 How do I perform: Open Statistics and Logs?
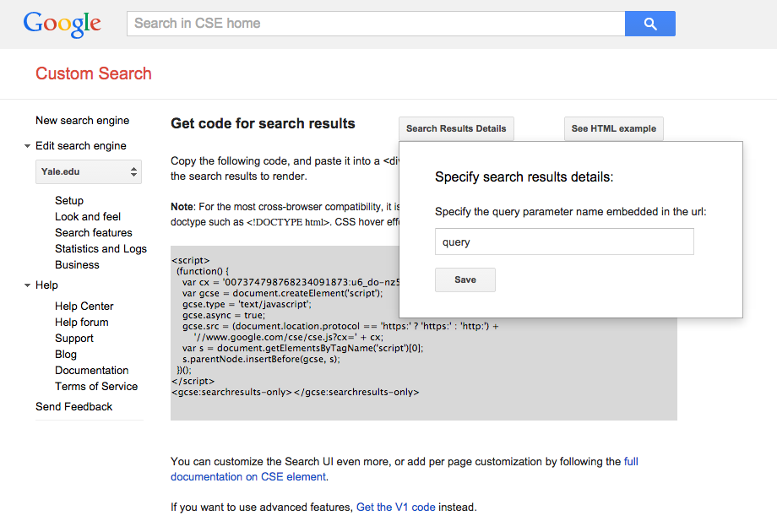coord(101,248)
